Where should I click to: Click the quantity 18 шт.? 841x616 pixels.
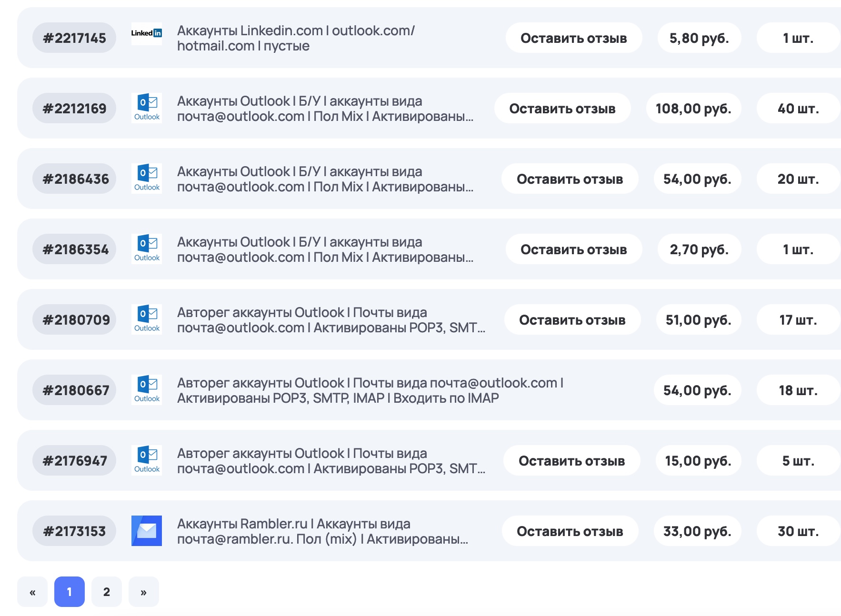798,390
